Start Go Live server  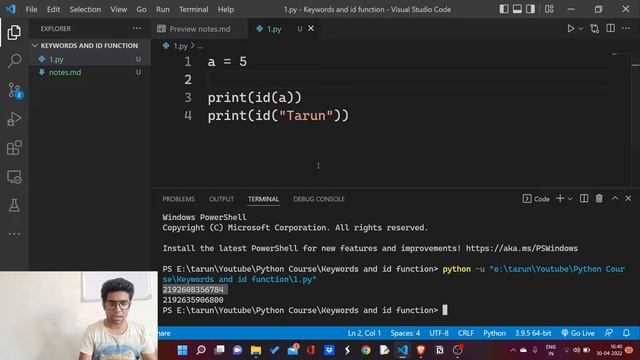pyautogui.click(x=578, y=333)
